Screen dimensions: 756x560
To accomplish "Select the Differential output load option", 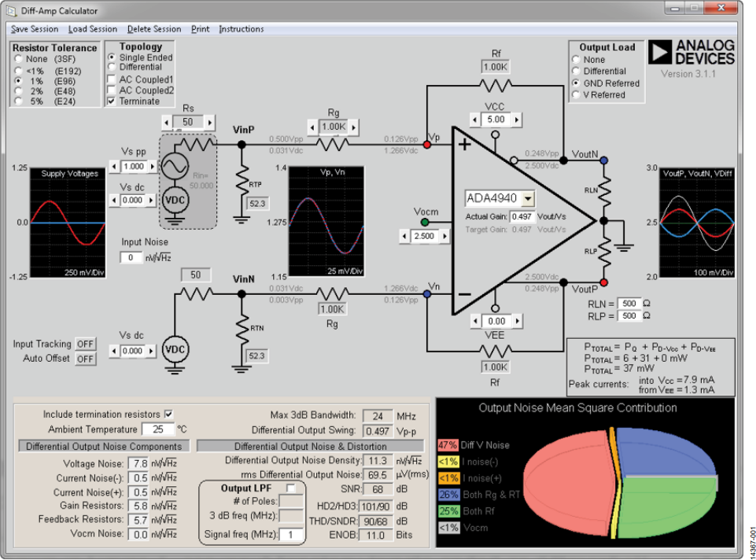I will tap(576, 72).
